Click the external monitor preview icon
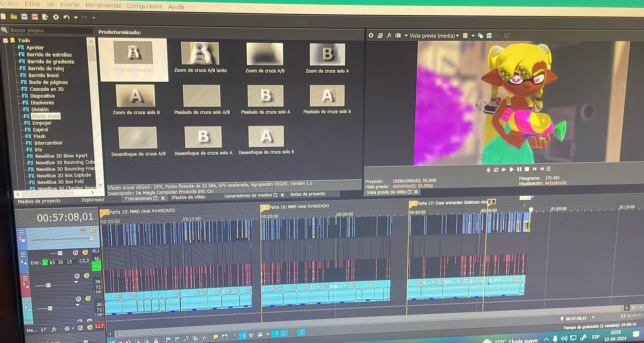The height and width of the screenshot is (343, 644). [380, 35]
